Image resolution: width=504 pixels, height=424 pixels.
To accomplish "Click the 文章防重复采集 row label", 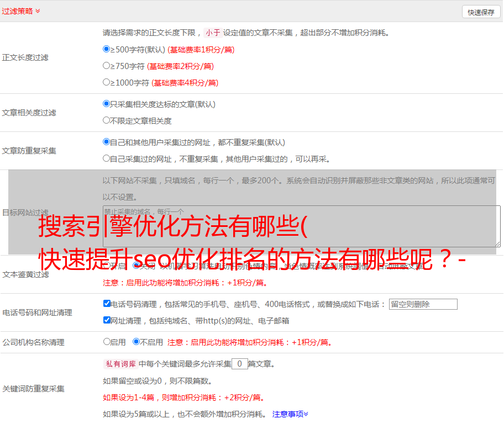I will (29, 151).
